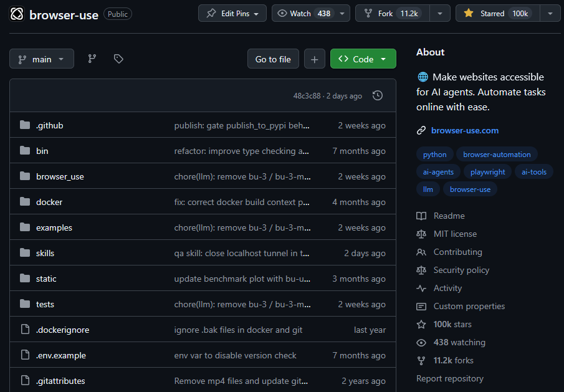Viewport: 564px width, 392px height.
Task: Open the green Code dropdown
Action: [363, 59]
